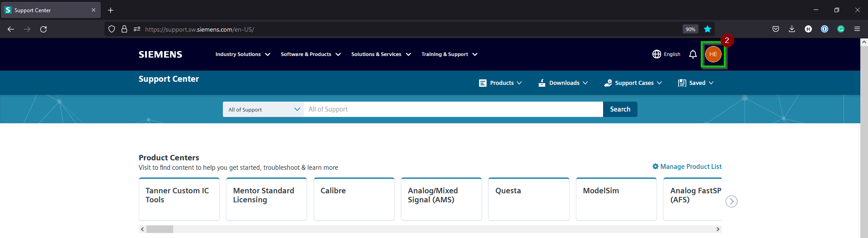The height and width of the screenshot is (238, 868).
Task: Open the Training & Support menu
Action: (449, 54)
